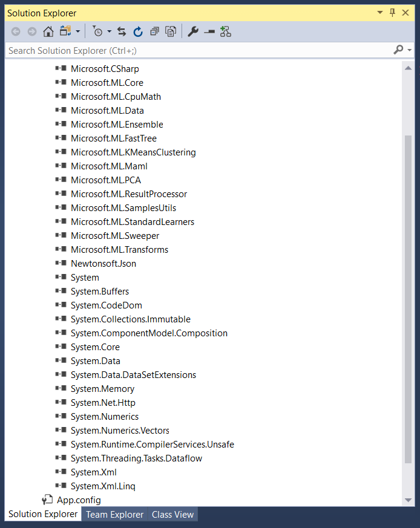Click Collapse All toolbar icon
Screen dimensions: 420x528
[155, 31]
